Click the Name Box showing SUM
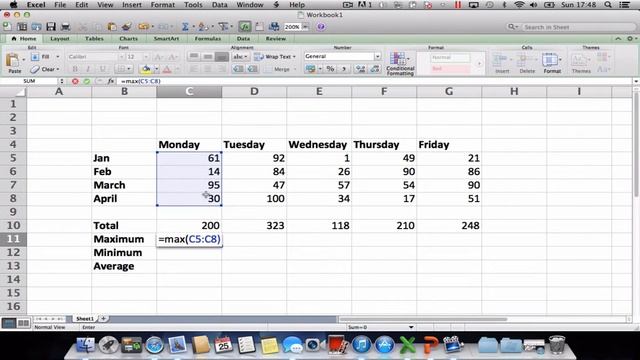640x360 pixels. [29, 81]
